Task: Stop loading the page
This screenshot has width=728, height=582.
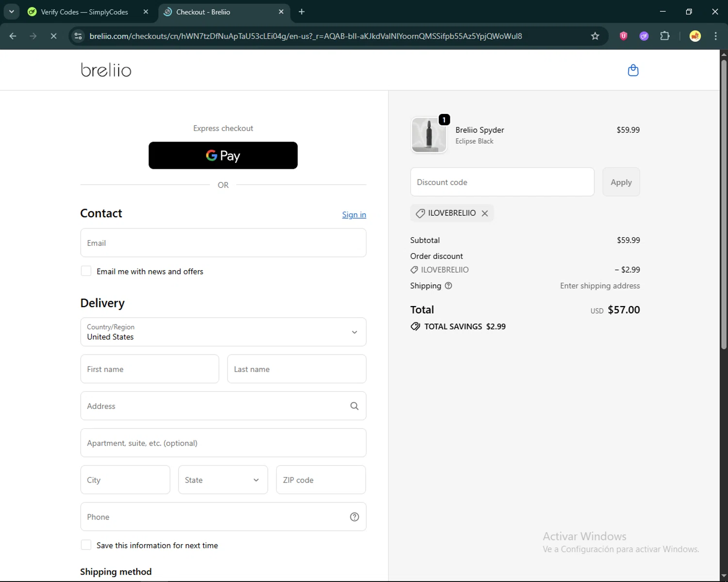Action: tap(53, 36)
